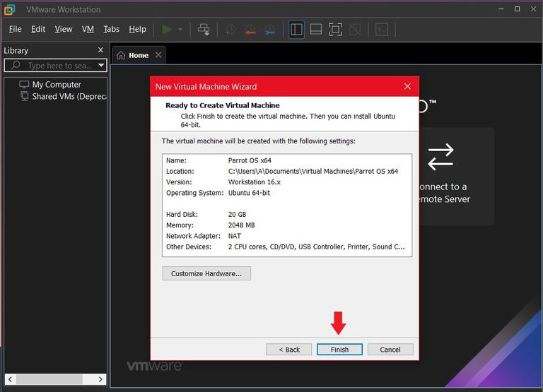Click the 'Workstation 16.x' version value

[255, 182]
